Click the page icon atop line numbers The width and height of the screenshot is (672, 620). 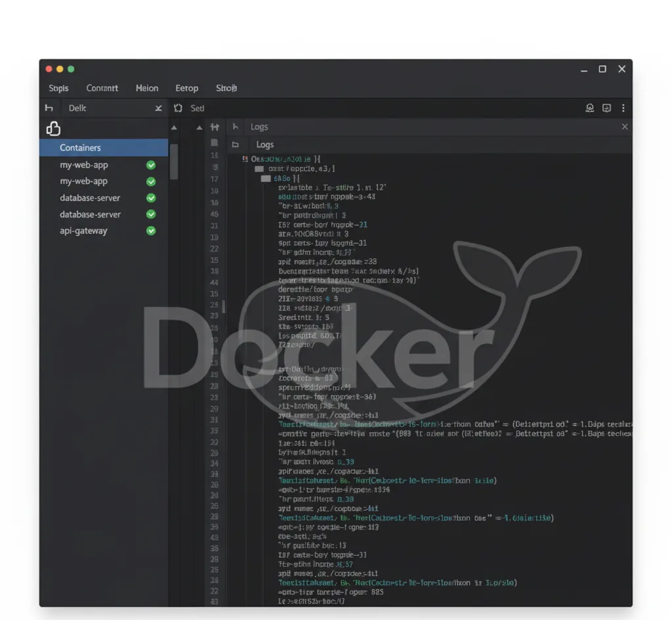(215, 143)
